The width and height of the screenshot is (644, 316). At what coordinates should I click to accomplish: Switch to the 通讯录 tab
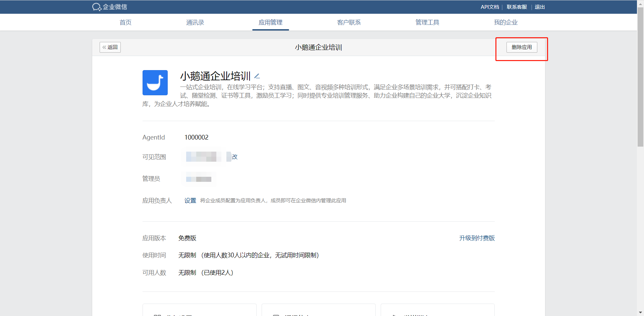195,22
